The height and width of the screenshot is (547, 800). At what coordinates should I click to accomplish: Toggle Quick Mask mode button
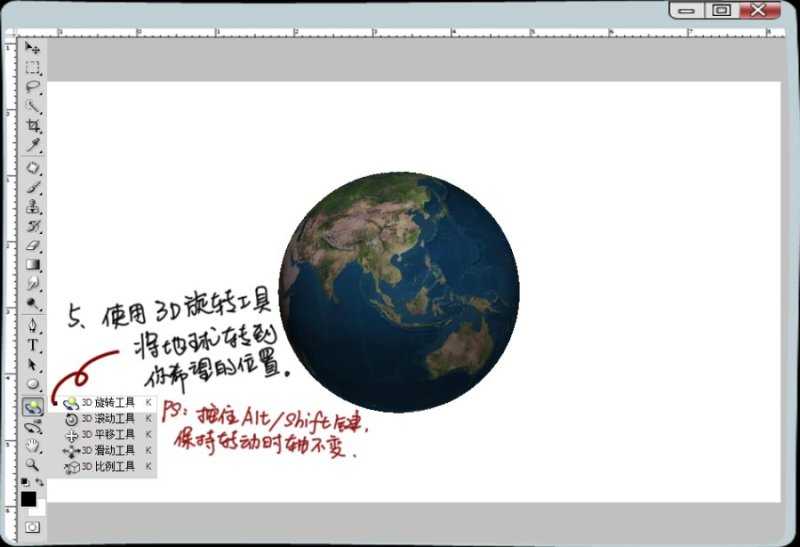click(x=33, y=527)
